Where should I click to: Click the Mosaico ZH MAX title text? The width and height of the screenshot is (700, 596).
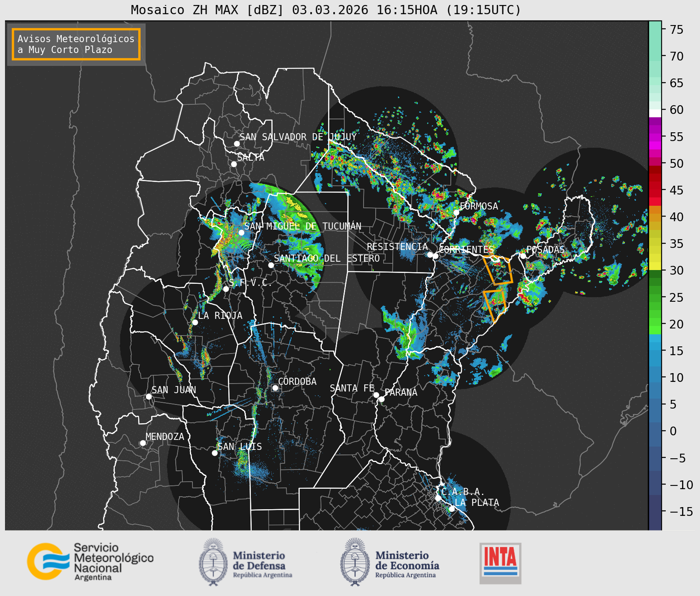[326, 10]
